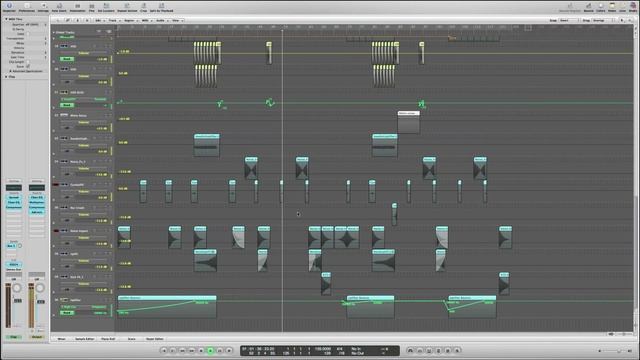Toggle the Inspector toolbar icon
Screen dimensions: 640x360
(x=9, y=7)
